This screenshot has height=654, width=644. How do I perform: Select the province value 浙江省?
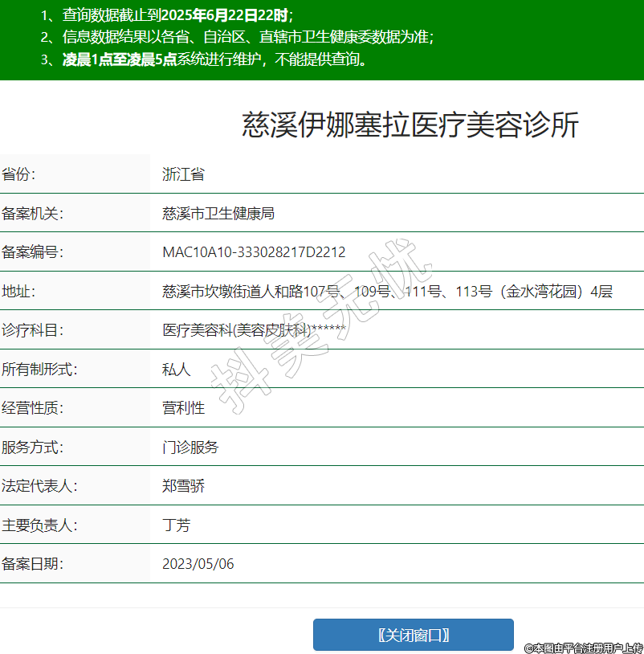click(183, 174)
